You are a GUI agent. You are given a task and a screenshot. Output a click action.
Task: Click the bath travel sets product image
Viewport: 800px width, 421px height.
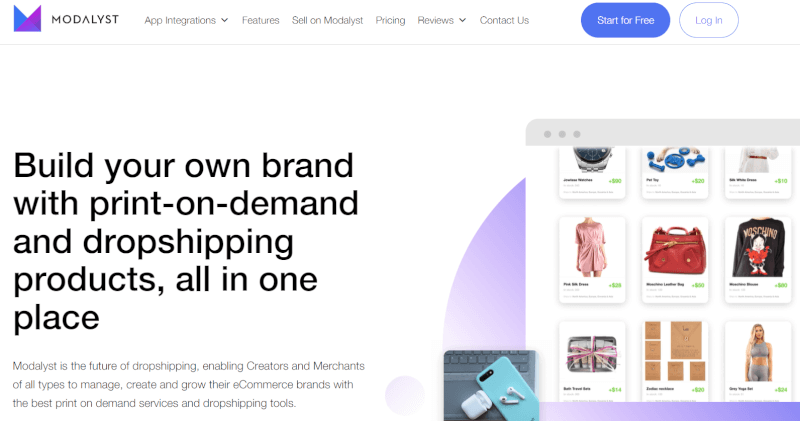(x=592, y=353)
